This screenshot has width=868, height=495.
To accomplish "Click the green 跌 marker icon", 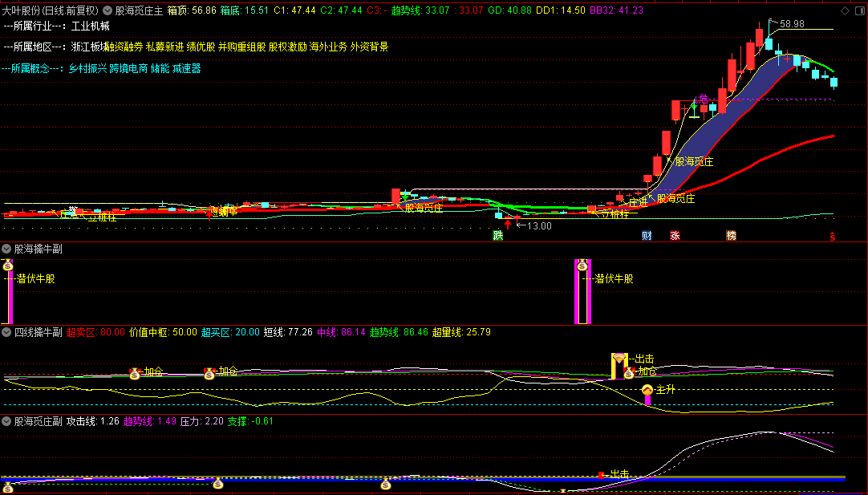I will 498,236.
